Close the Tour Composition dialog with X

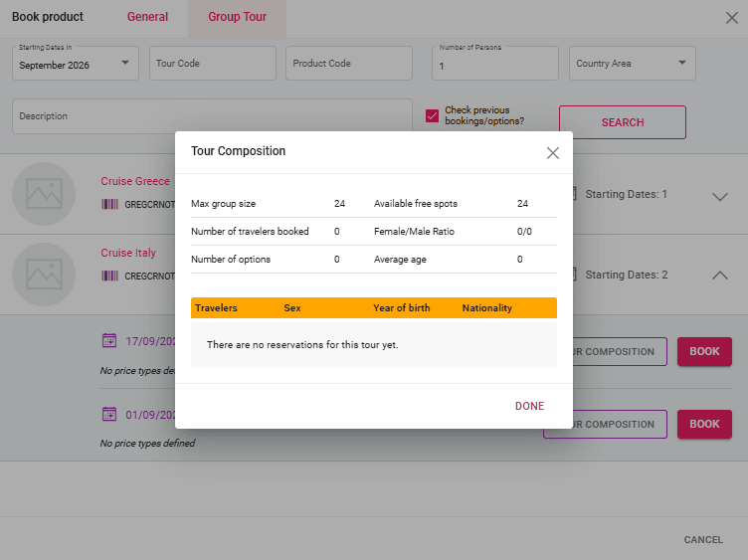coord(553,153)
